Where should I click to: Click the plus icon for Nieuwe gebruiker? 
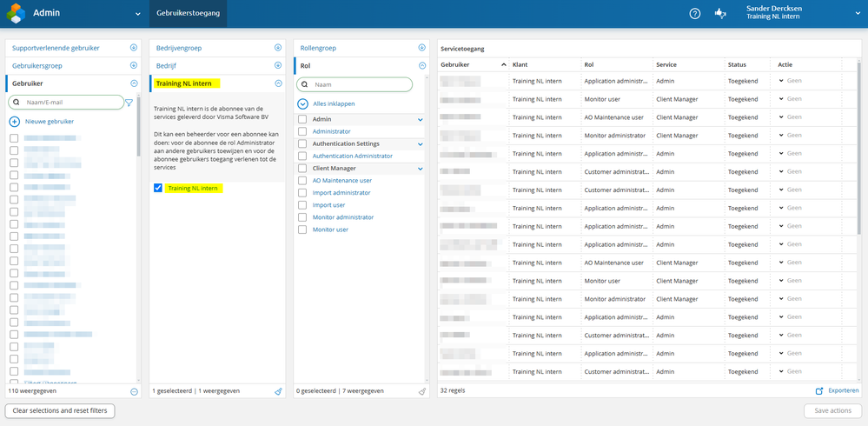point(15,122)
